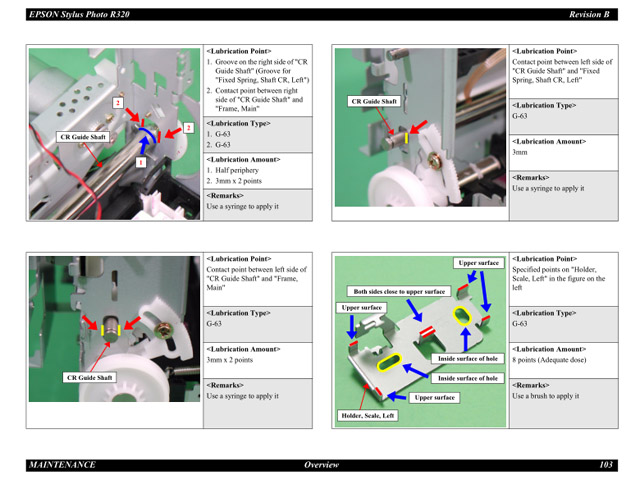Click the "Overview" footer text

[321, 465]
